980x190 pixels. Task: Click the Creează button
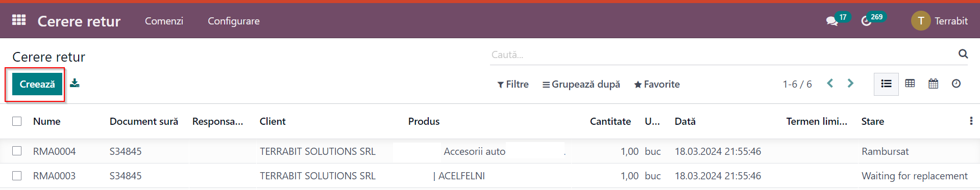(37, 84)
